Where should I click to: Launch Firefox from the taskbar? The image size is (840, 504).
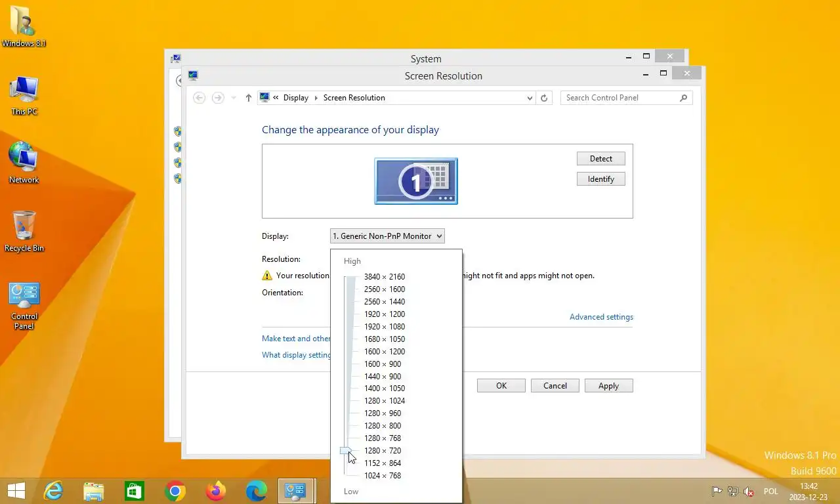215,491
